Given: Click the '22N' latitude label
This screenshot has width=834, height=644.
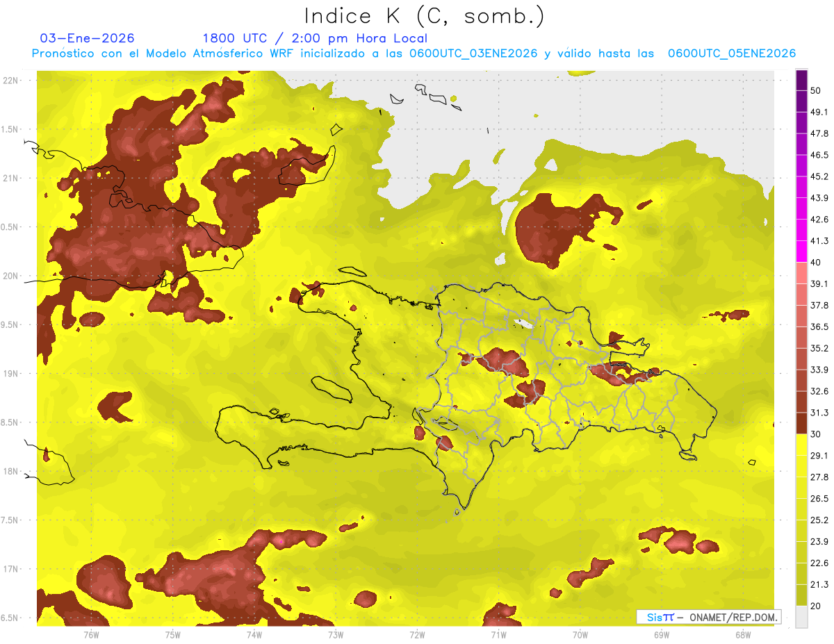Looking at the screenshot, I should pyautogui.click(x=11, y=80).
